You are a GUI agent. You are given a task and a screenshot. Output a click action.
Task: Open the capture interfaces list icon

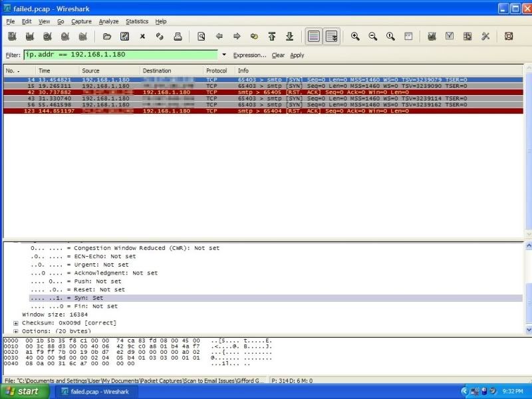[12, 37]
